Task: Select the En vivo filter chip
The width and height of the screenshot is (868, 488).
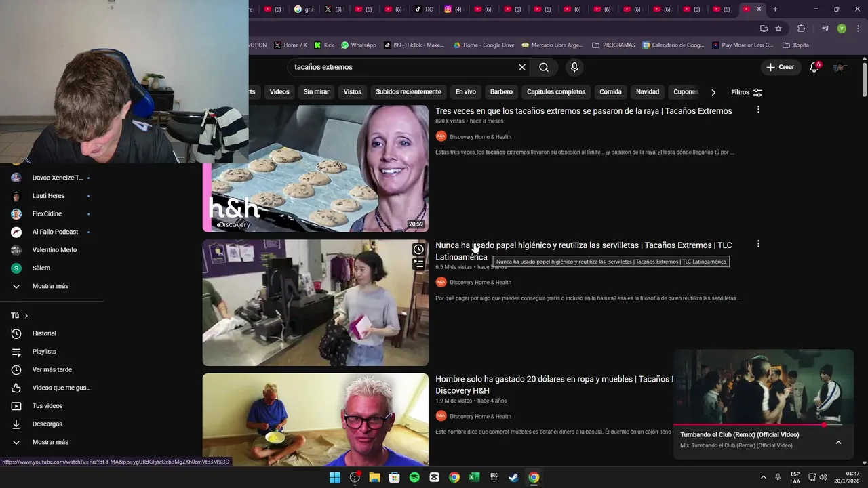Action: point(465,92)
